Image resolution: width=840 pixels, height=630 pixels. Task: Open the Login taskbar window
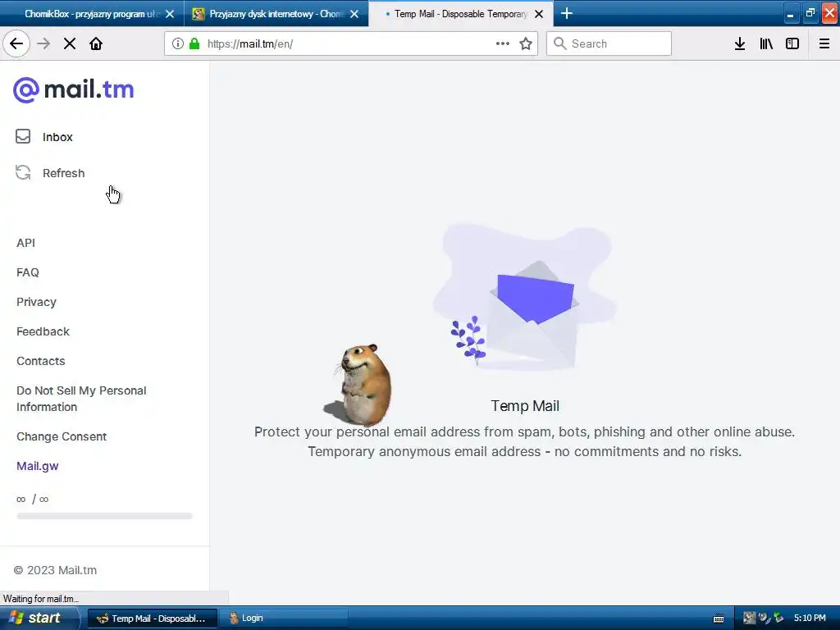tap(283, 619)
